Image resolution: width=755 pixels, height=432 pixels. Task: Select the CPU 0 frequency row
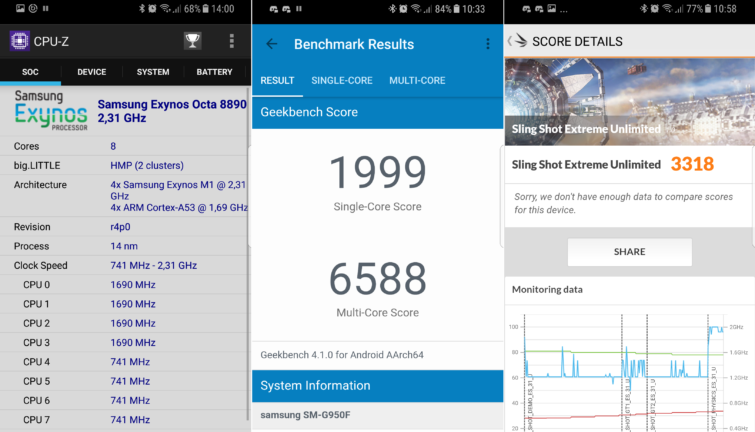pos(123,285)
